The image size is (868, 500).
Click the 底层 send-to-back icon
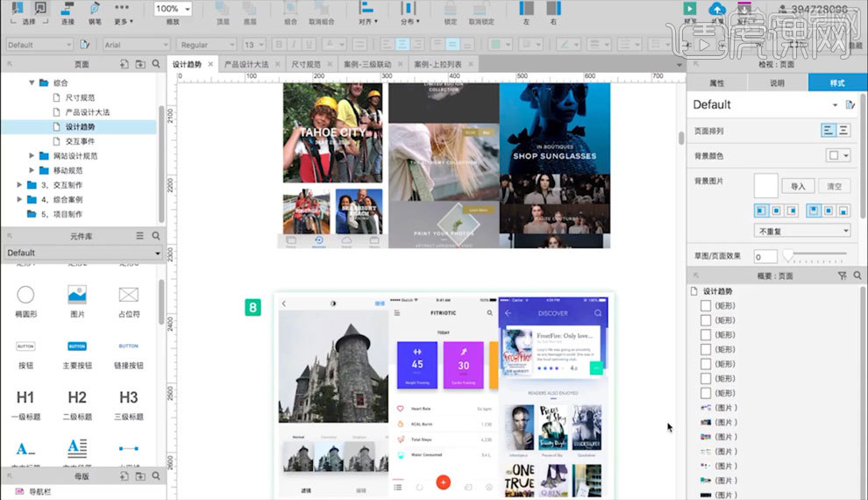(x=250, y=9)
